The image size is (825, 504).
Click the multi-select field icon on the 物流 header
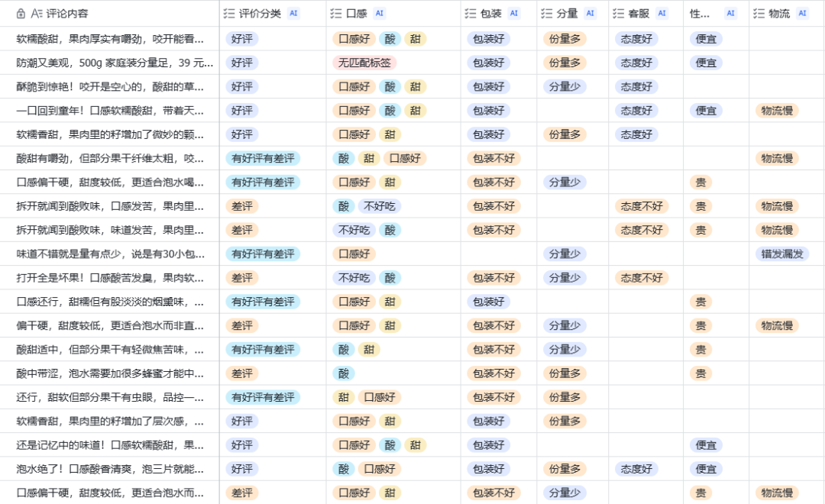(760, 13)
